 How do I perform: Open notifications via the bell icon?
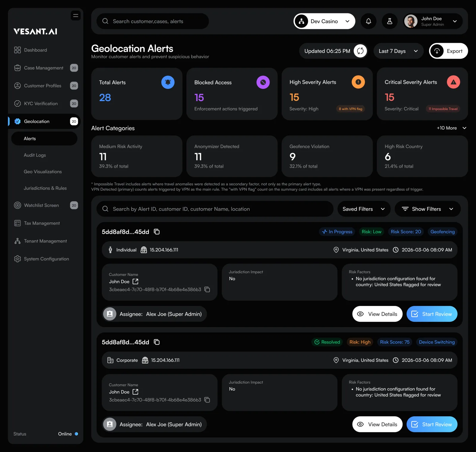(x=368, y=21)
